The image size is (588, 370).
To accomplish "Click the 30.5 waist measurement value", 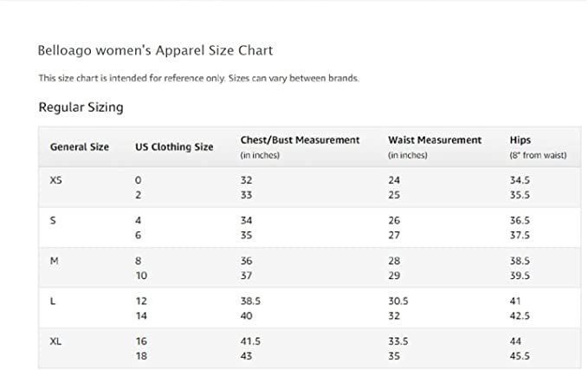I will [x=399, y=301].
